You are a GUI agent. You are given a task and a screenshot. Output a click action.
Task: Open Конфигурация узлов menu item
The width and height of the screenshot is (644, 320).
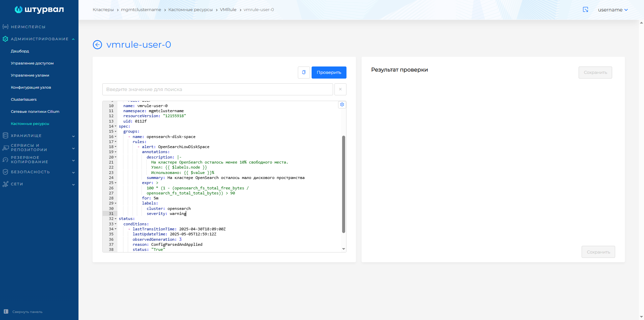click(31, 87)
